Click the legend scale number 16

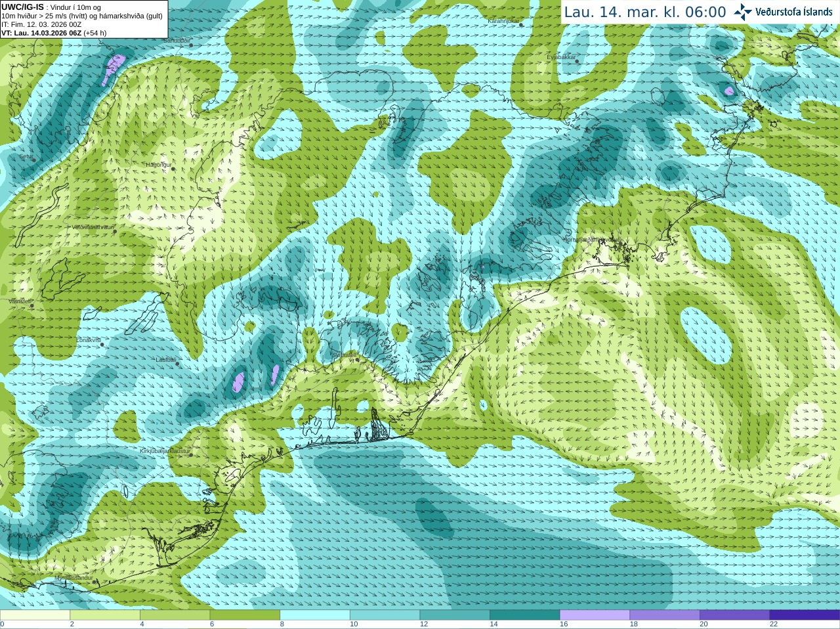coord(564,624)
